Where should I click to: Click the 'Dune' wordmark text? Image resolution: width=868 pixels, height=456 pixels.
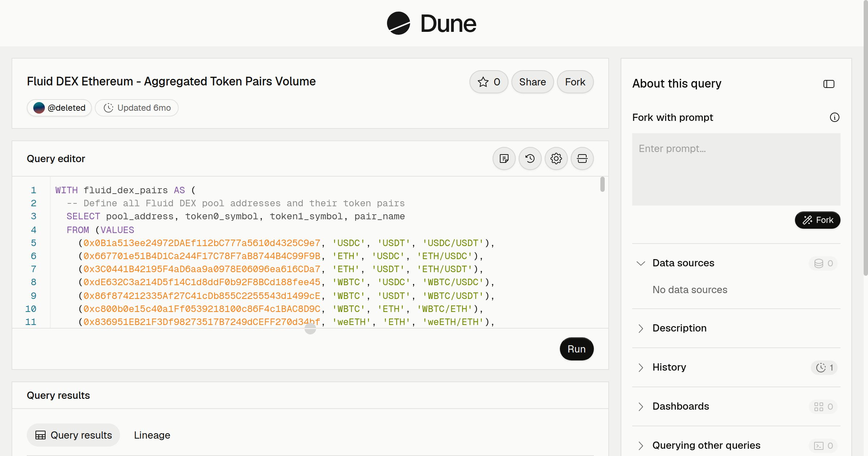pos(448,24)
